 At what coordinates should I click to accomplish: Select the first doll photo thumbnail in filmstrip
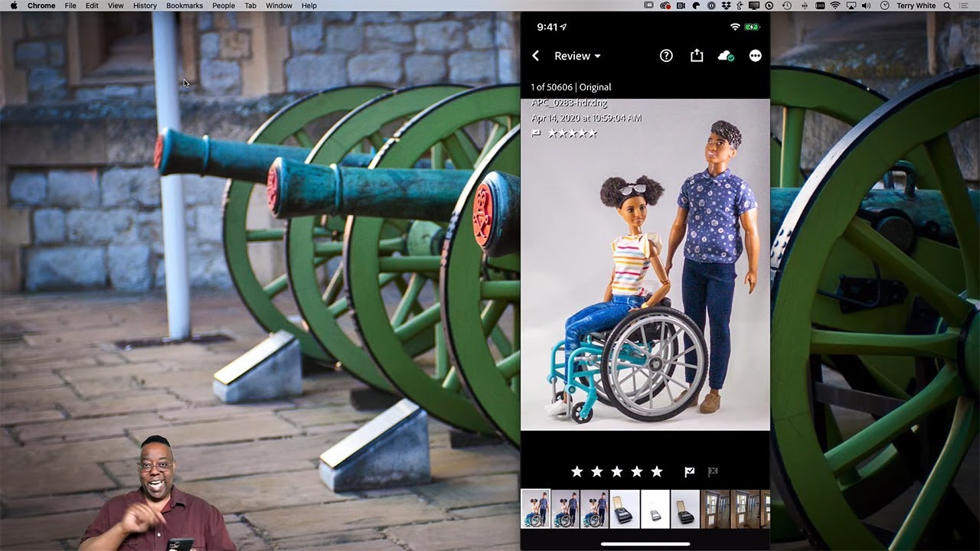click(x=535, y=509)
